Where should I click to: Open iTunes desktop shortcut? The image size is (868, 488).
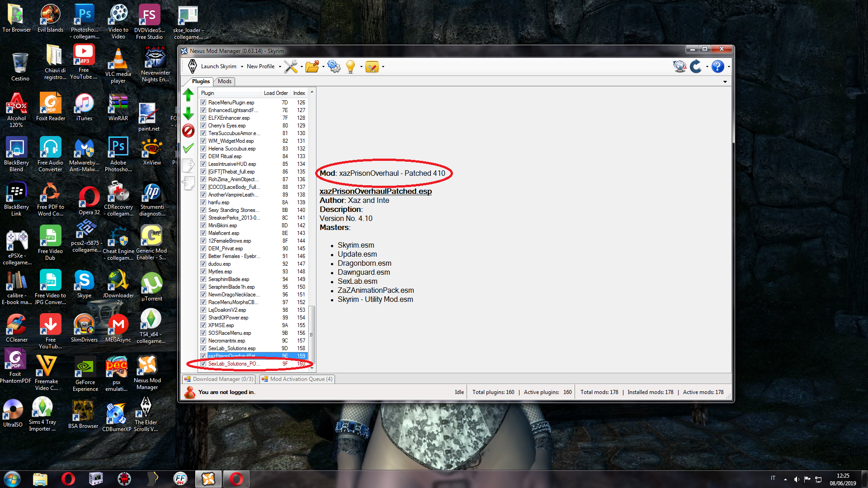coord(84,108)
